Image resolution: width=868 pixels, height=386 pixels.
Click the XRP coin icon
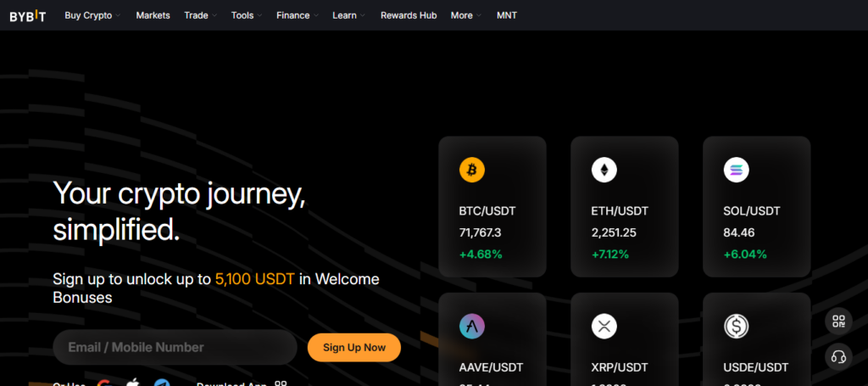(x=604, y=326)
